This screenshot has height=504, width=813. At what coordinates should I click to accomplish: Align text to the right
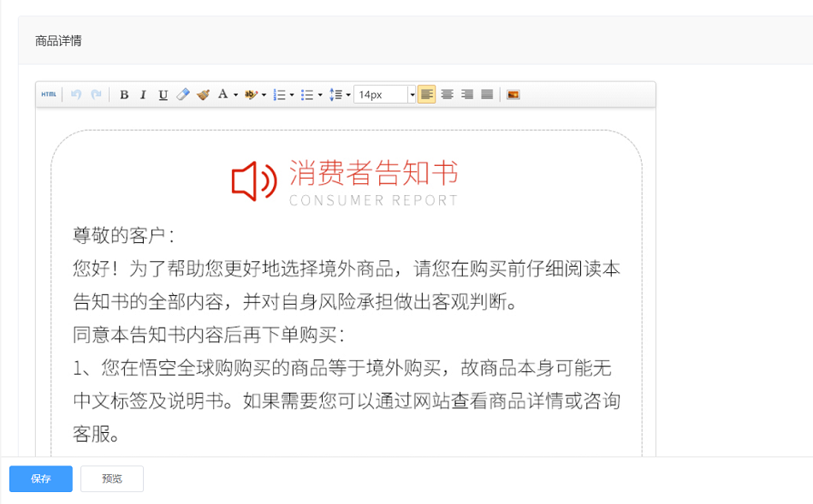(x=467, y=94)
